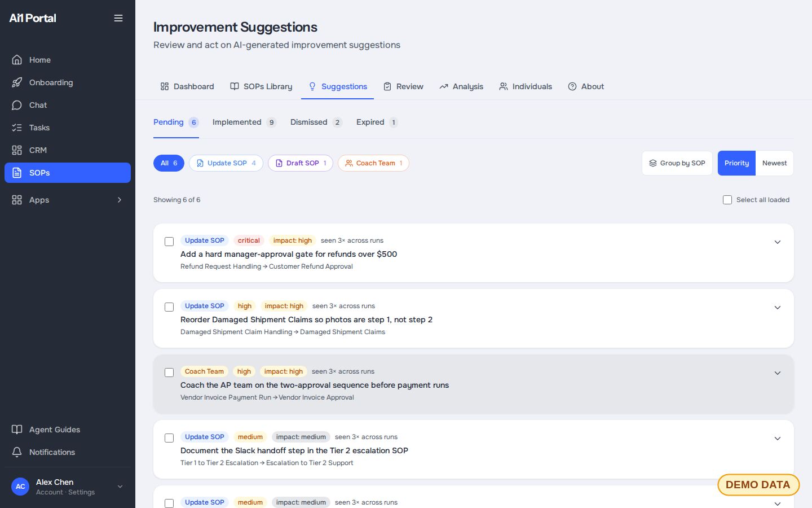Viewport: 812px width, 508px height.
Task: Check the Select all loaded checkbox
Action: (727, 200)
